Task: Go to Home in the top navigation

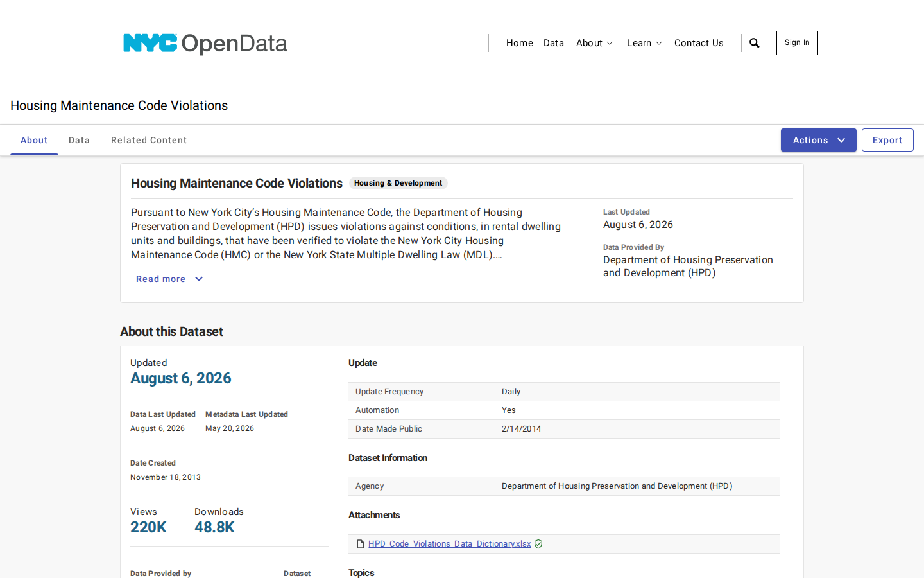Action: click(519, 43)
